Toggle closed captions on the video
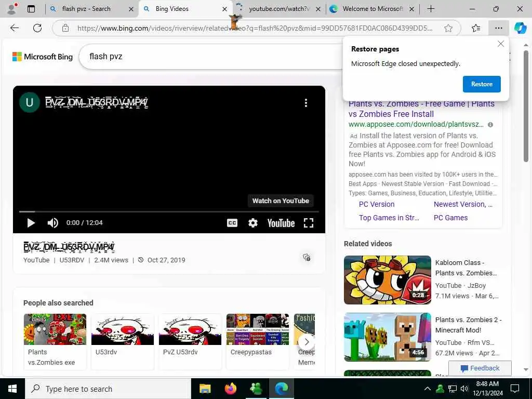This screenshot has height=399, width=532. point(232,223)
